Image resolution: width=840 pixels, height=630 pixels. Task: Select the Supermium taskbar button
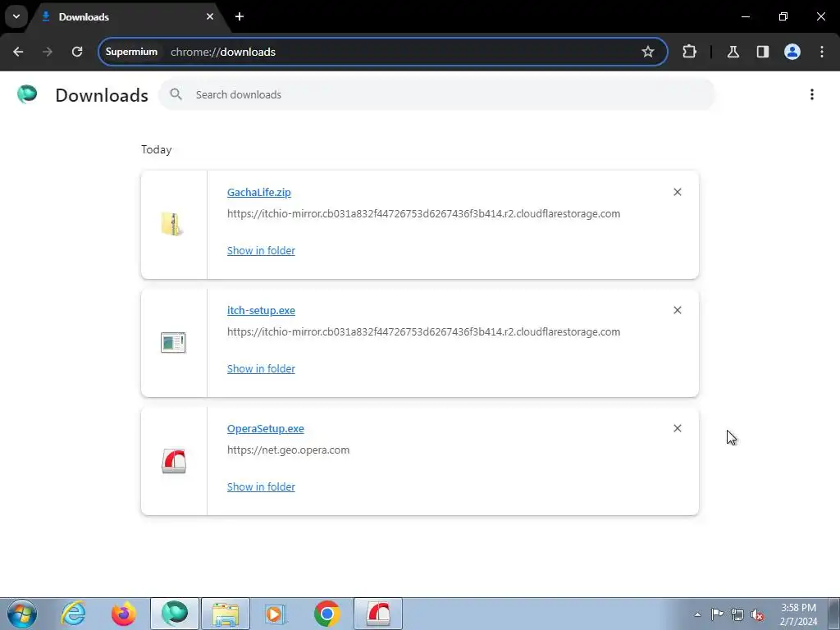[175, 614]
